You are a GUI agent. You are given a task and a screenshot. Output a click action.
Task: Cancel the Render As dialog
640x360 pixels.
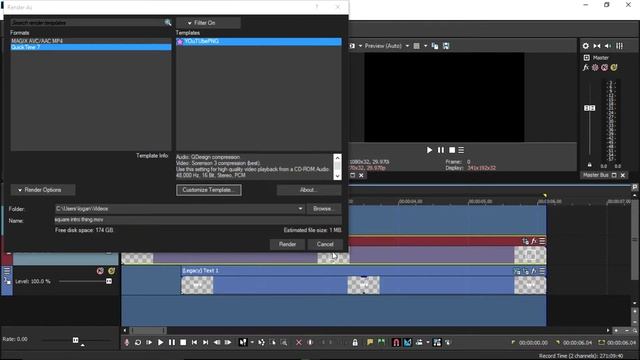(325, 244)
